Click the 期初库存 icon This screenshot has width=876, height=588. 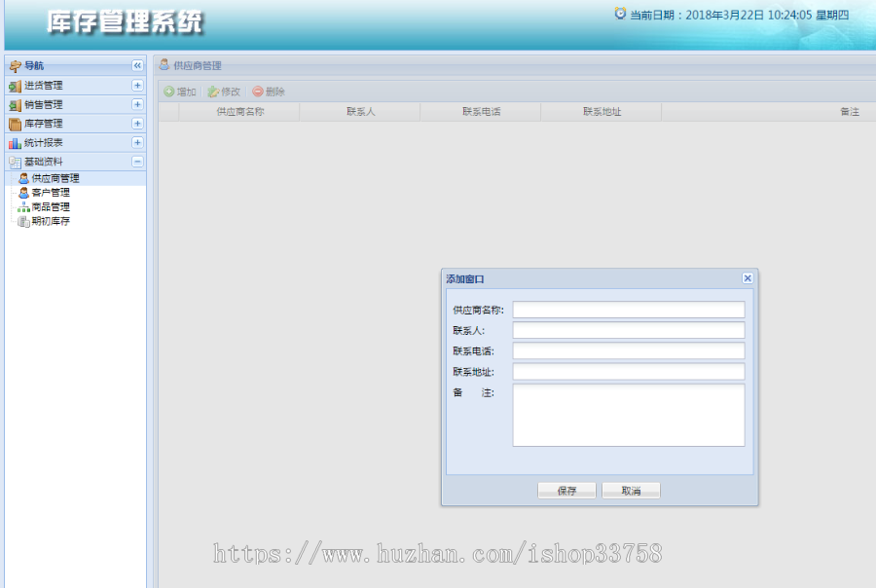pos(21,221)
